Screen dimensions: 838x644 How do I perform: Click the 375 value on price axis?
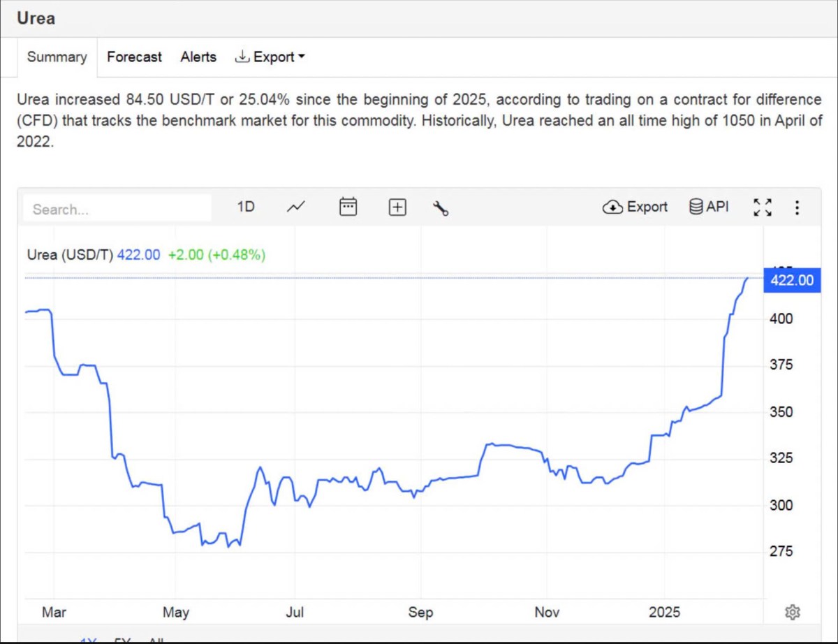coord(781,365)
